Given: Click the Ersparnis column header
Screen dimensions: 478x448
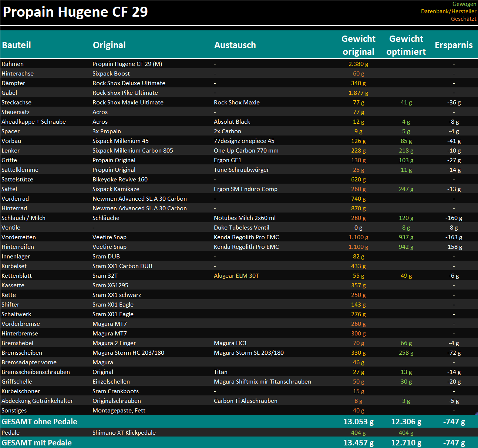Looking at the screenshot, I should point(454,45).
